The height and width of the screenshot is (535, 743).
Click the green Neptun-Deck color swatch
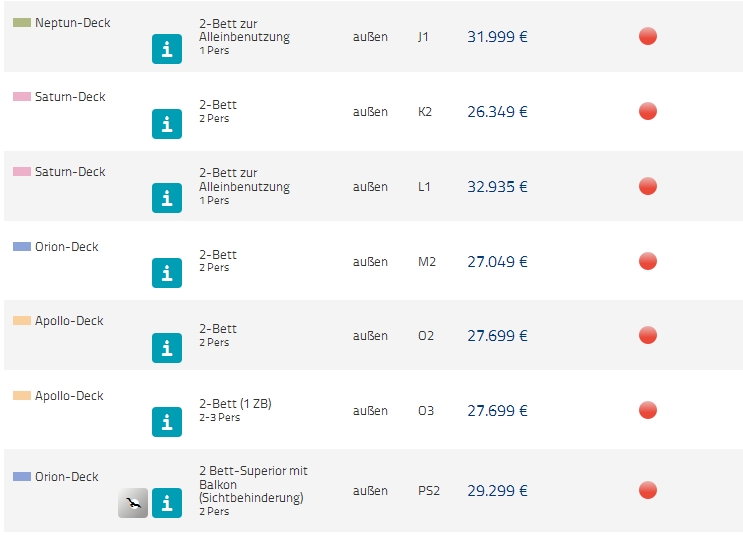click(x=22, y=23)
